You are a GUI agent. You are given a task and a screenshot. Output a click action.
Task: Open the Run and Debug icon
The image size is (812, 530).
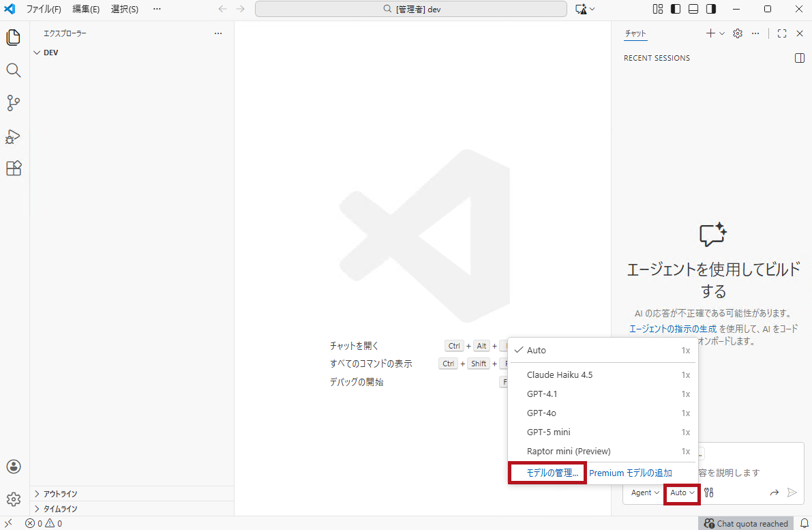tap(13, 136)
